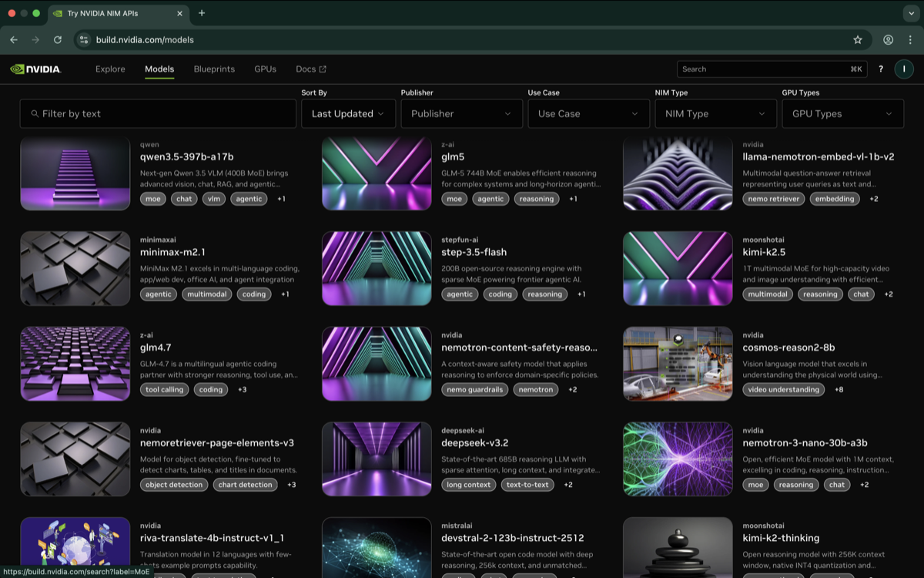Reload the page using the refresh icon

pos(57,40)
